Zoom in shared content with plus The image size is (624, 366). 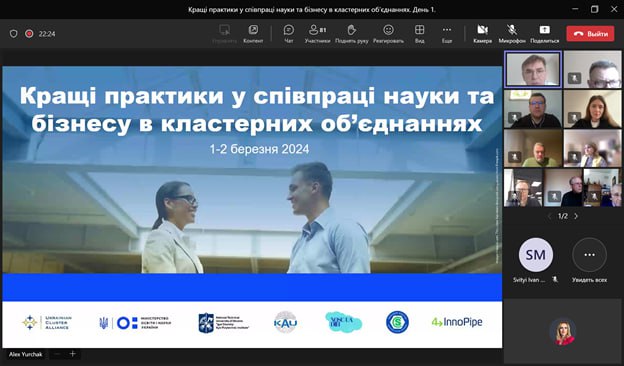[72, 354]
